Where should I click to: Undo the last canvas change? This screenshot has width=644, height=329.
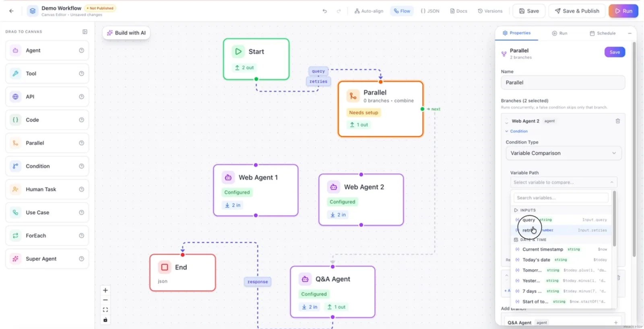pyautogui.click(x=325, y=11)
